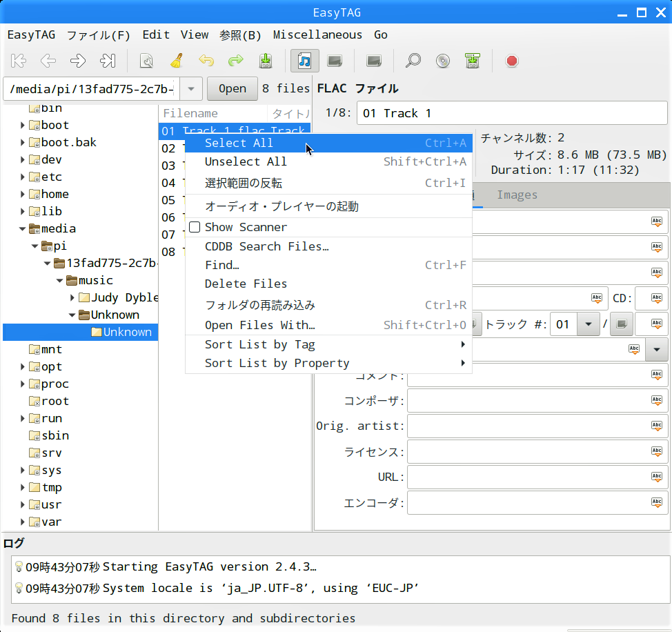The height and width of the screenshot is (632, 672).
Task: Click the Orig. artist input field
Action: pos(537,426)
